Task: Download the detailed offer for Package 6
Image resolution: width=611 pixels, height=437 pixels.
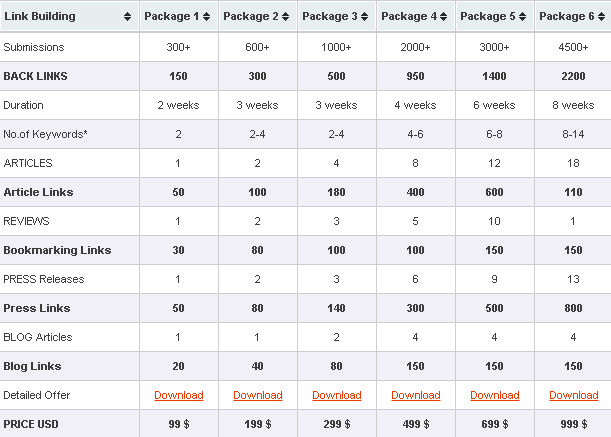Action: click(574, 395)
